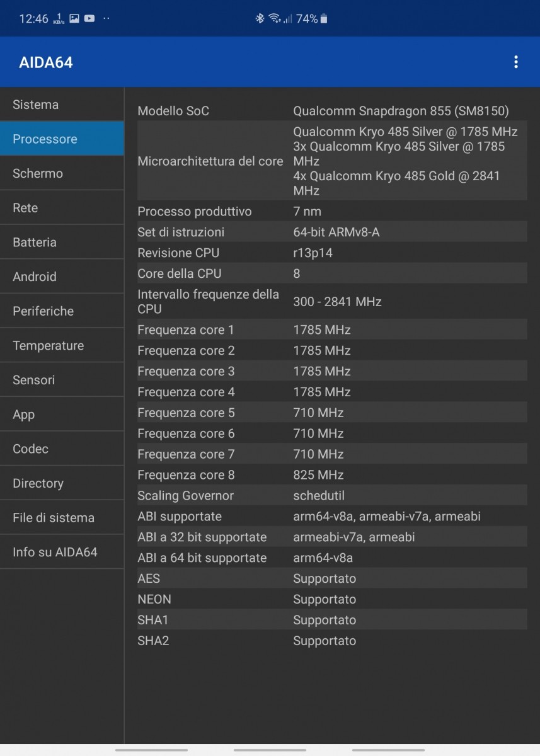This screenshot has width=540, height=756.
Task: Tap the Wi-Fi status icon
Action: [x=274, y=19]
